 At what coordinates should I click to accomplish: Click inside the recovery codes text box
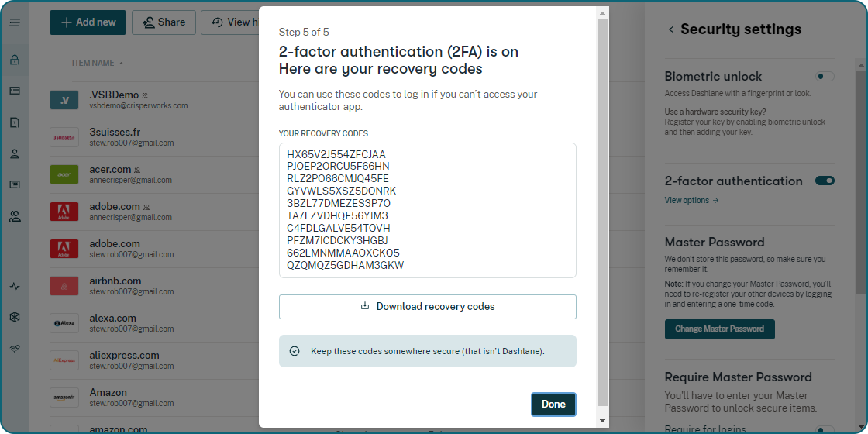pyautogui.click(x=428, y=210)
